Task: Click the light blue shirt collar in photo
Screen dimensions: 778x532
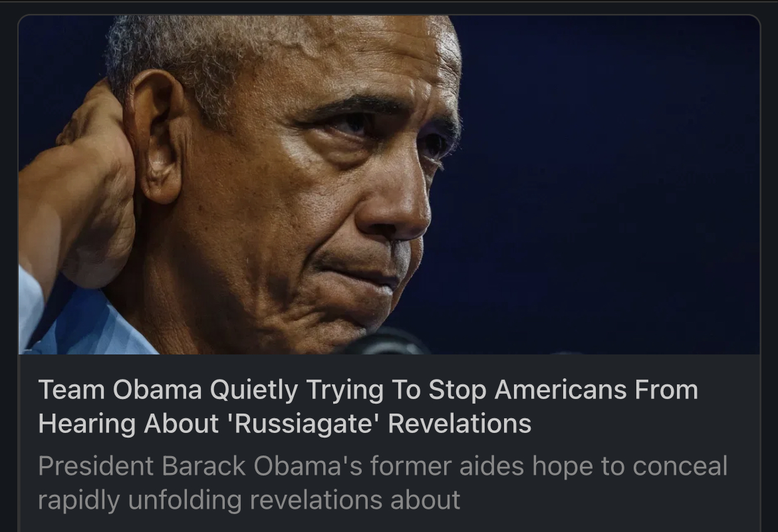Action: [x=89, y=323]
